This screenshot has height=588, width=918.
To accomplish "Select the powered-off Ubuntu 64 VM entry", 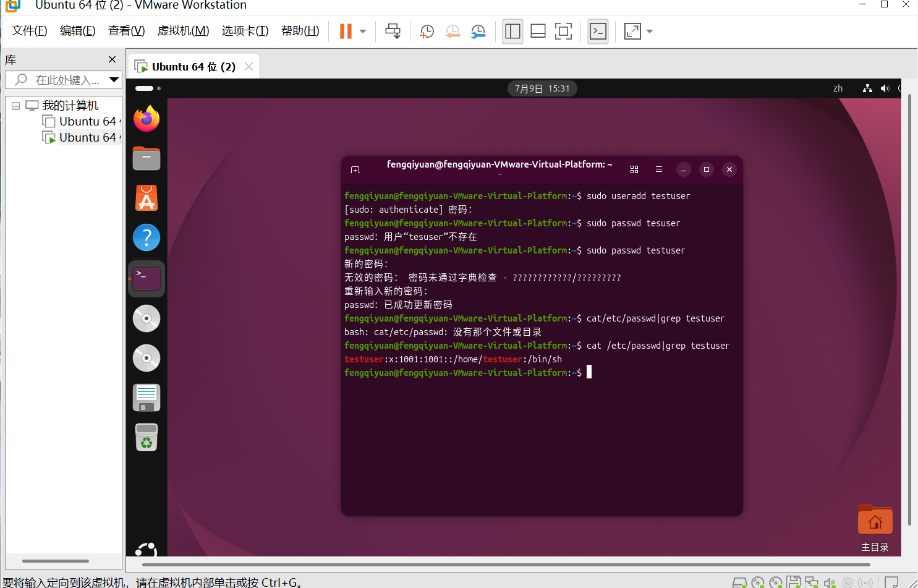I will [82, 121].
